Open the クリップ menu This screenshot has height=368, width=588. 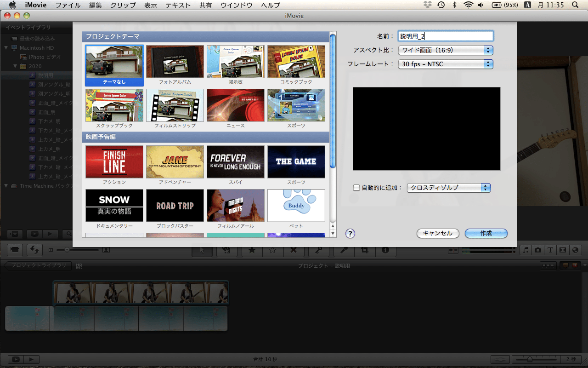(x=123, y=5)
